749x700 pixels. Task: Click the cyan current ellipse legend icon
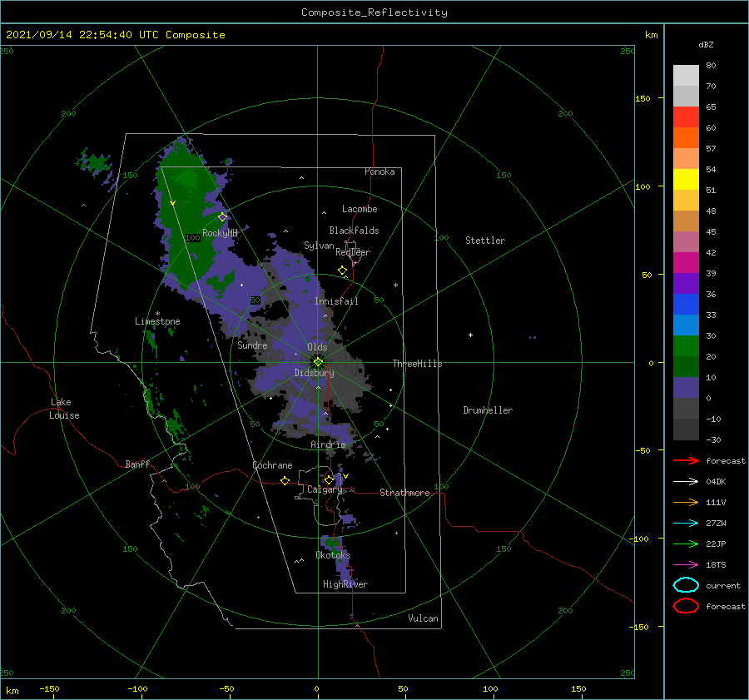(686, 585)
